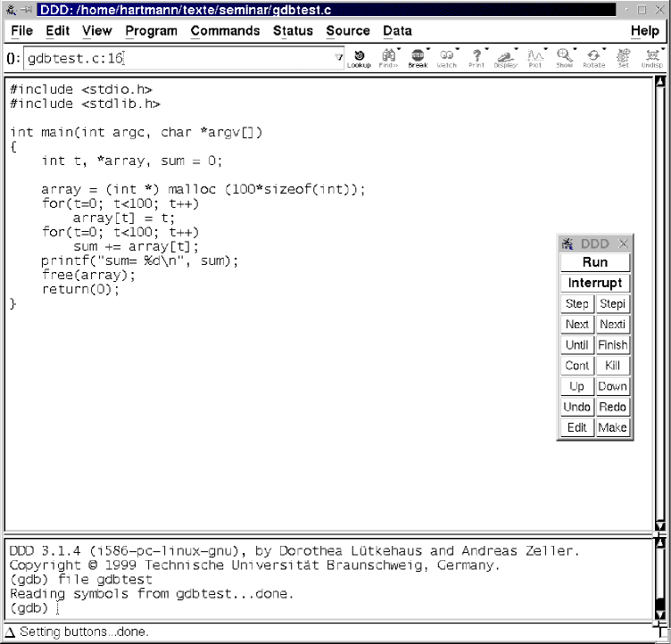Click the Nexti button
Viewport: 671px width, 644px height.
coord(612,325)
